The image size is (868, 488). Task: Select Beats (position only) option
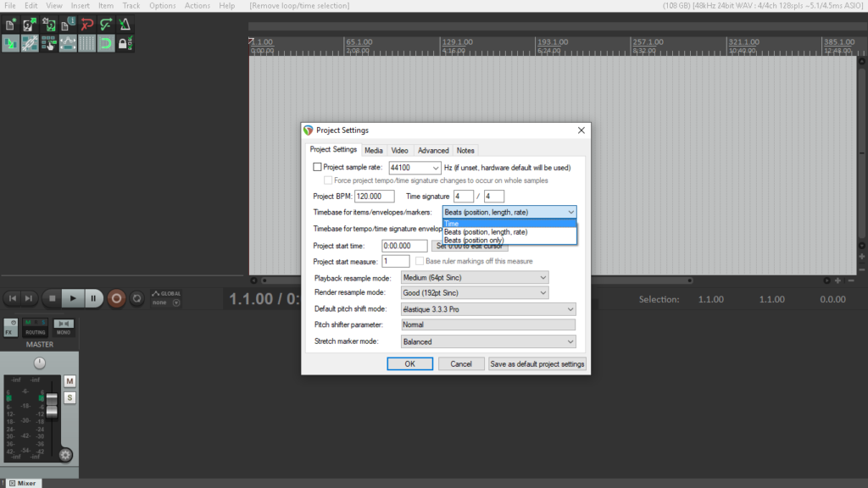click(509, 240)
